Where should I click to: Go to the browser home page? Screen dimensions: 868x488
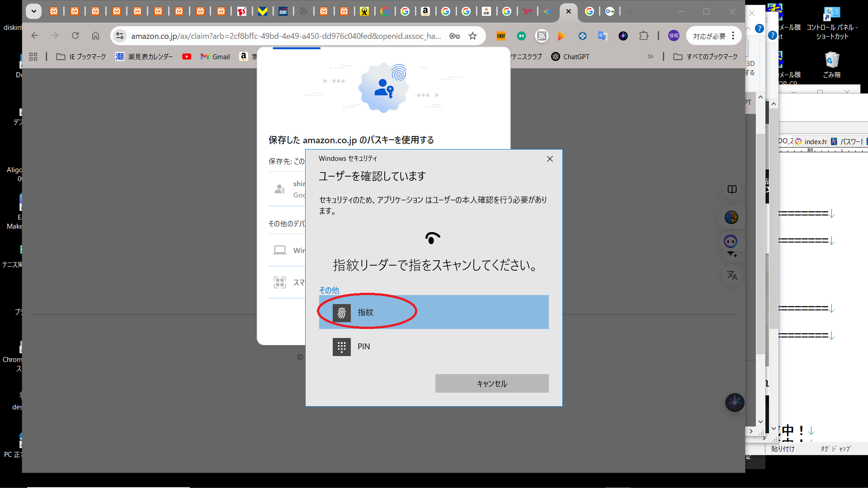(x=95, y=36)
